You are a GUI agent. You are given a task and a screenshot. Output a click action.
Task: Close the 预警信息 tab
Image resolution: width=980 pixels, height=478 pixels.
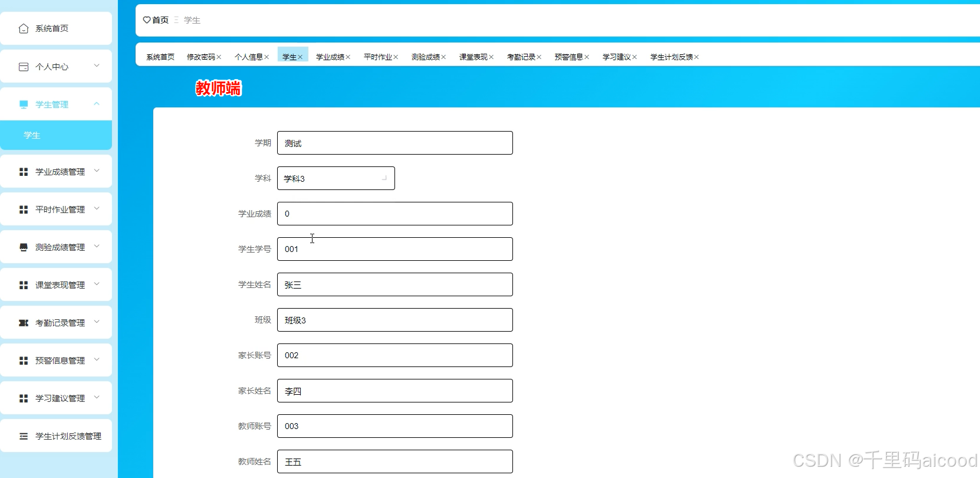click(x=587, y=57)
